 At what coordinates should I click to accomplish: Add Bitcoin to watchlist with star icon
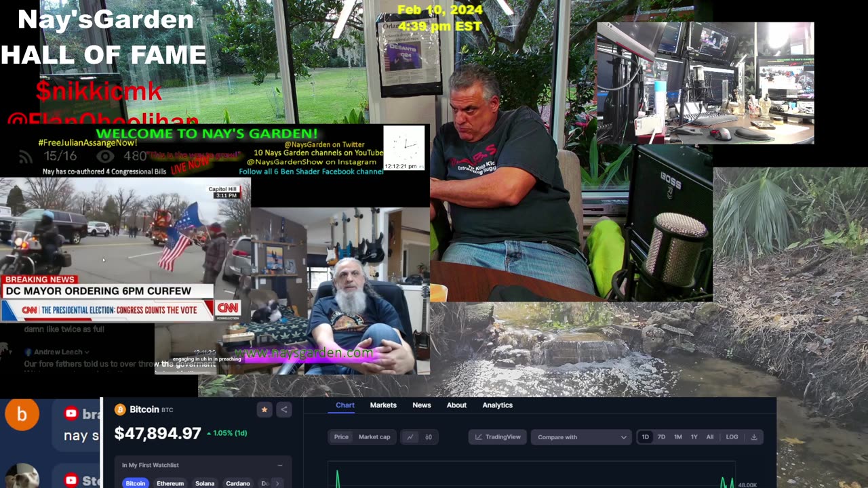[x=264, y=409]
